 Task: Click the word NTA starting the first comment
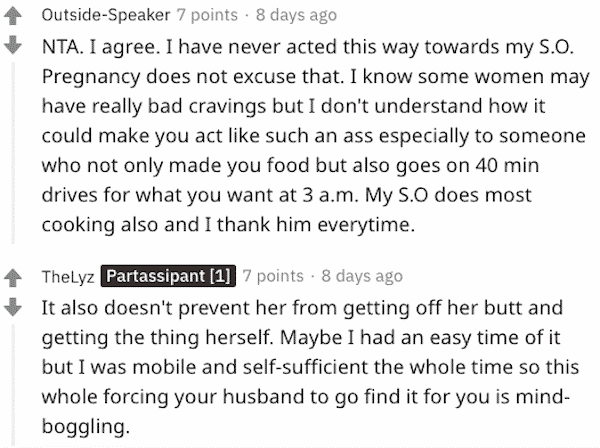(62, 47)
